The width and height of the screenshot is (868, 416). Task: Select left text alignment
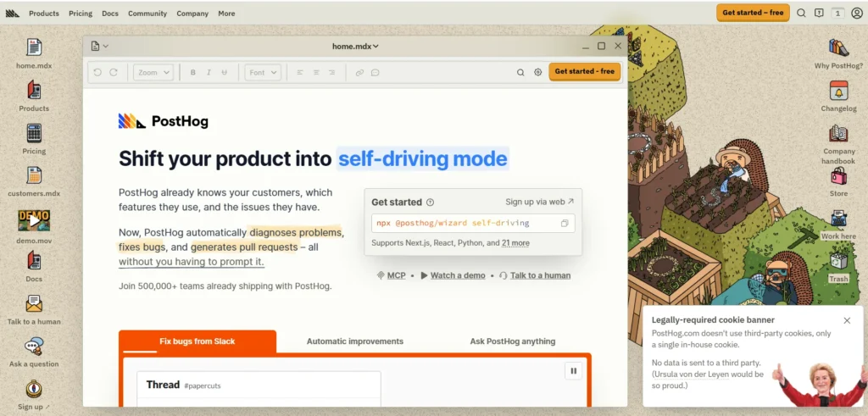coord(300,73)
